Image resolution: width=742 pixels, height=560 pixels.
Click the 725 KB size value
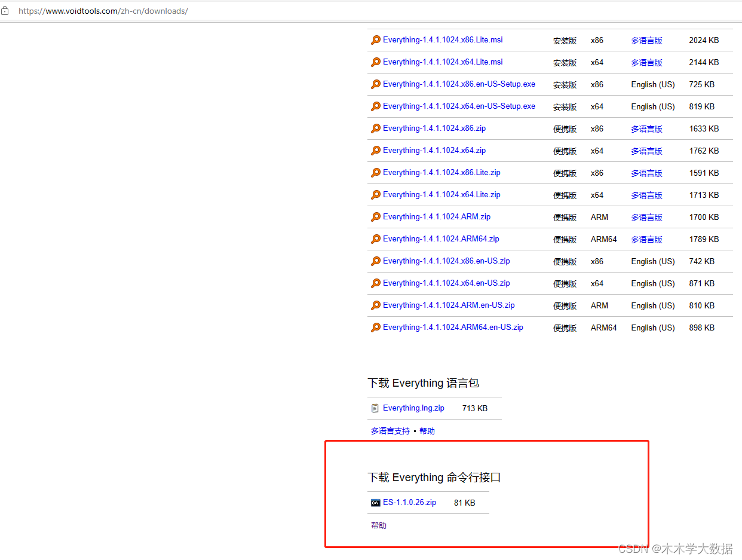pyautogui.click(x=701, y=85)
